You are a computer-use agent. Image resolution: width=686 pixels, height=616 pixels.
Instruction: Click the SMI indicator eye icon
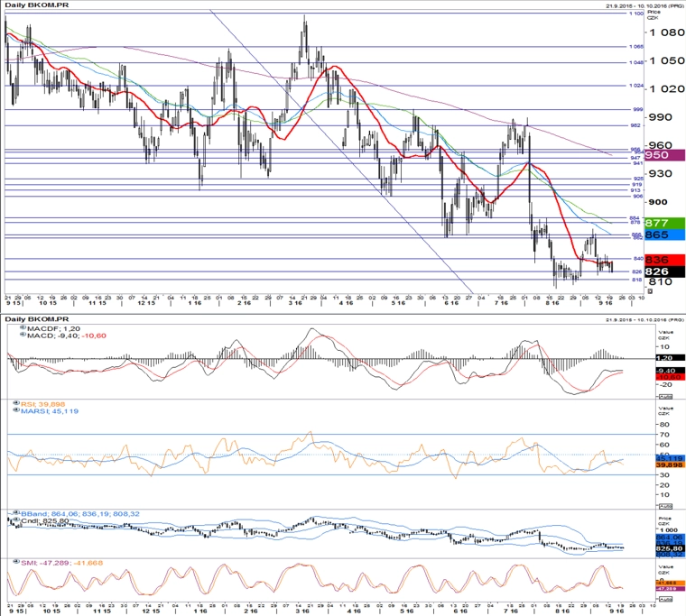pyautogui.click(x=16, y=561)
